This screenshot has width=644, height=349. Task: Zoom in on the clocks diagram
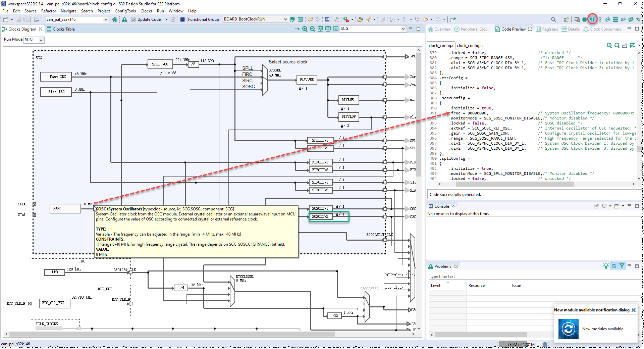point(305,29)
